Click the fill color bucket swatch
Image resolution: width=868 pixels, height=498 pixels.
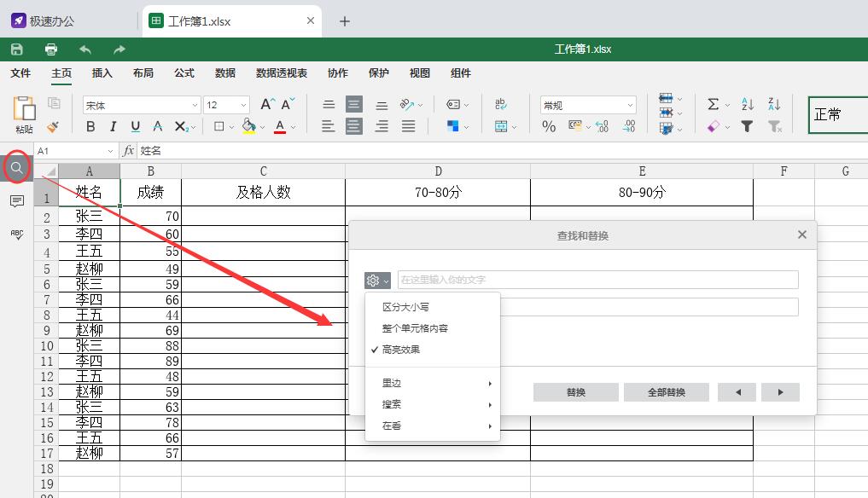[x=248, y=126]
